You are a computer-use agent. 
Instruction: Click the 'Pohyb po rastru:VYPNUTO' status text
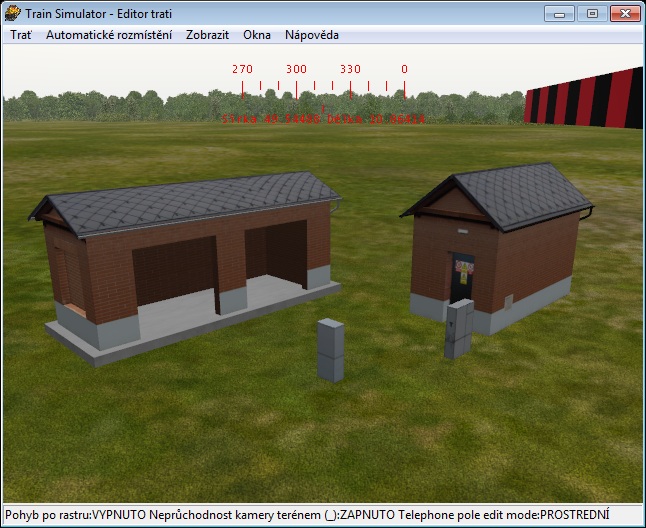click(x=75, y=515)
